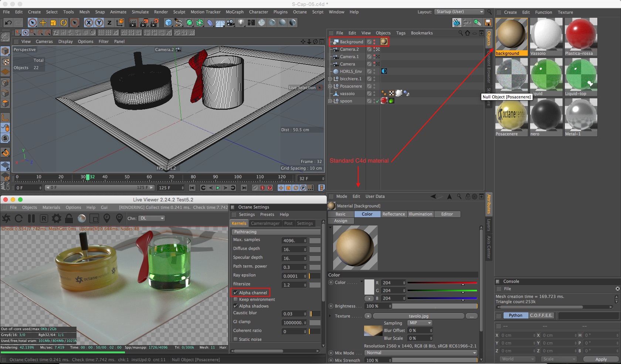Click the material Color swatch

(369, 287)
